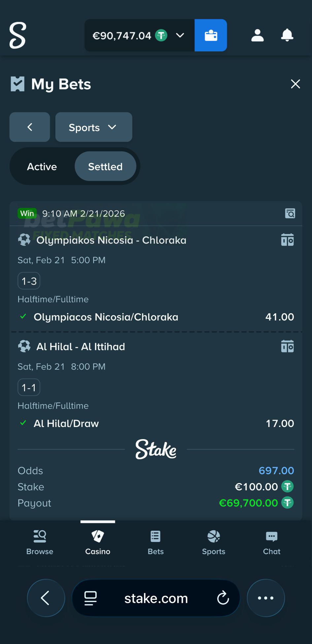312x644 pixels.
Task: Open match details calendar icon for Al Hilal game
Action: pyautogui.click(x=288, y=346)
